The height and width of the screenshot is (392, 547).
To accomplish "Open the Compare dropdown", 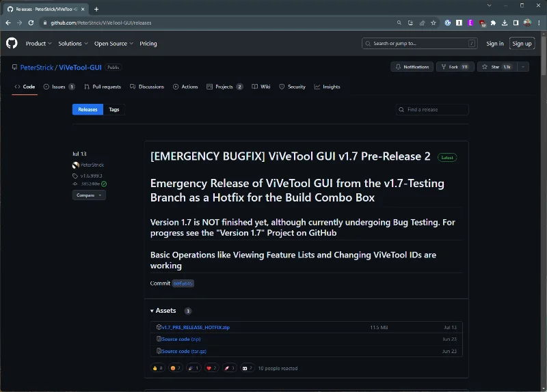I will pos(89,195).
